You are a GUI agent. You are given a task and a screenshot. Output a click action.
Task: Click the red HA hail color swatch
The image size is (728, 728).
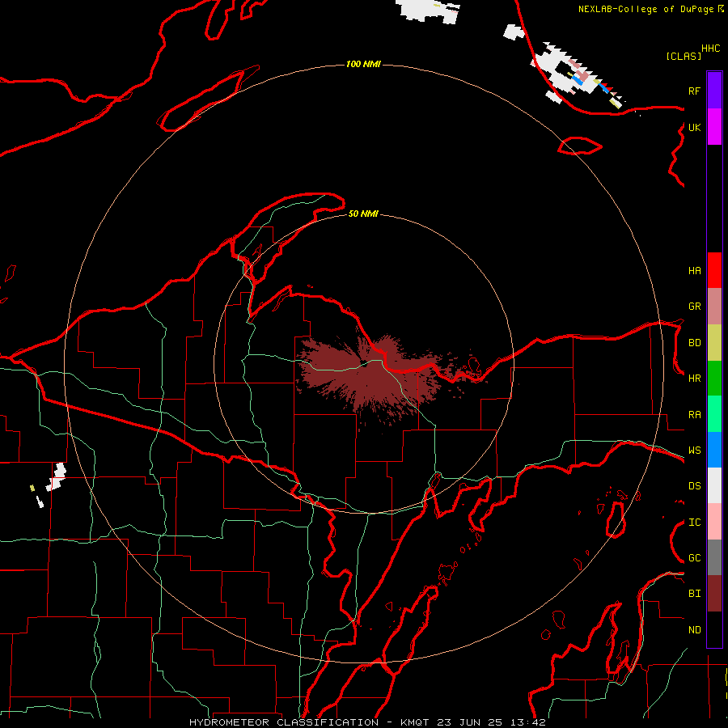[x=714, y=270]
